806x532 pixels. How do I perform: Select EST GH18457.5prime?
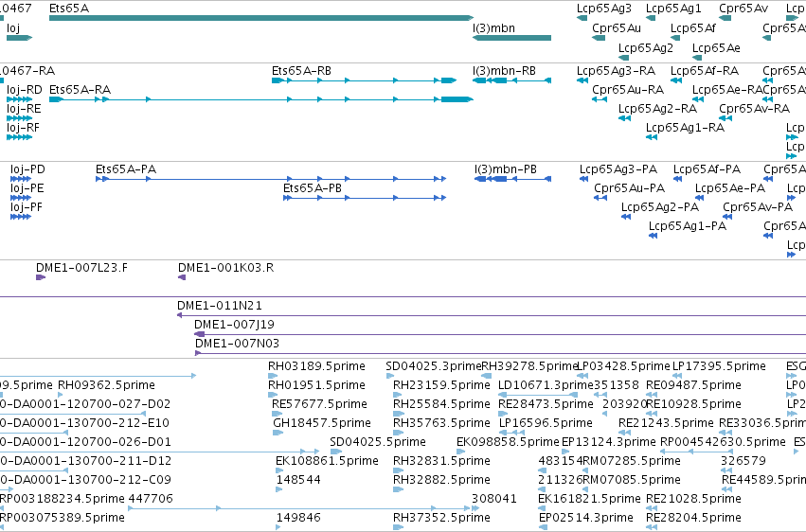pyautogui.click(x=322, y=423)
